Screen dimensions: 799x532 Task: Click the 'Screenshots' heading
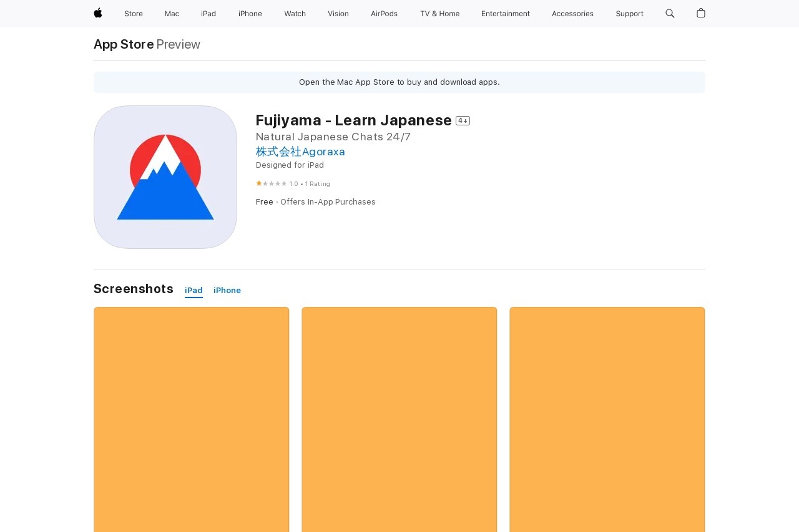tap(134, 289)
